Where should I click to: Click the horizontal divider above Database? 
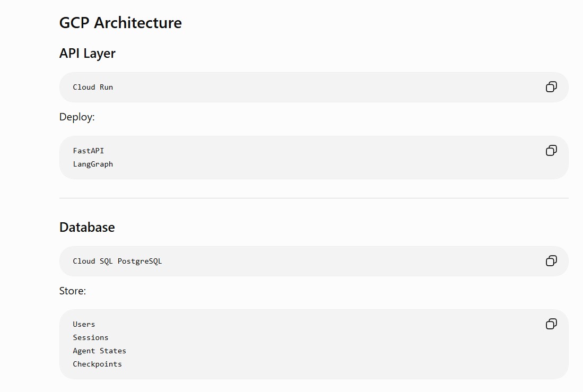tap(314, 198)
